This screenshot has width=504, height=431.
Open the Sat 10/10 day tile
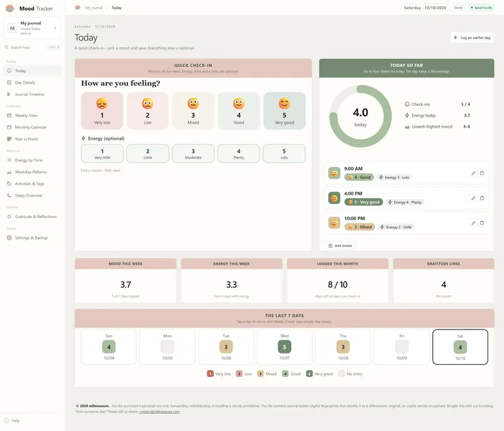tap(461, 347)
